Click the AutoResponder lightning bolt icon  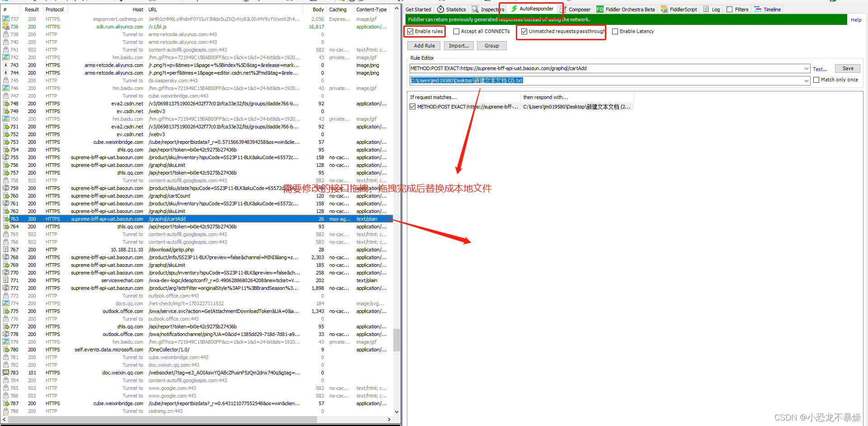(514, 9)
